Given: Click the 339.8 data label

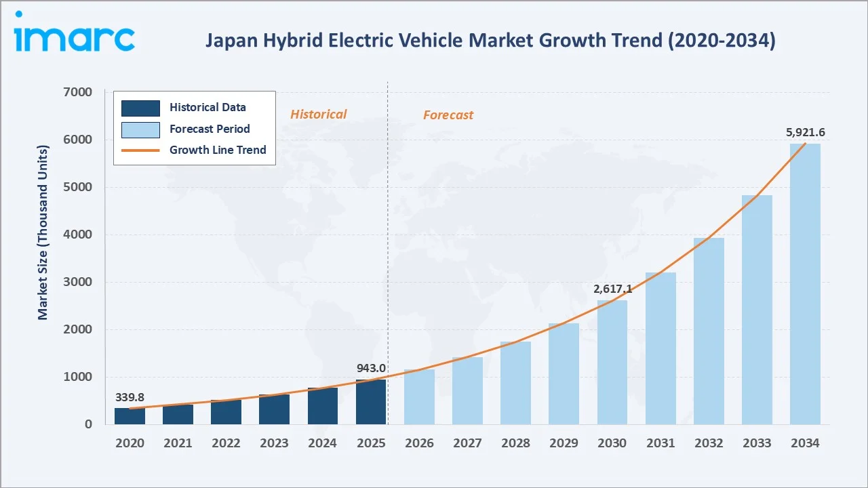Looking at the screenshot, I should click(x=130, y=397).
